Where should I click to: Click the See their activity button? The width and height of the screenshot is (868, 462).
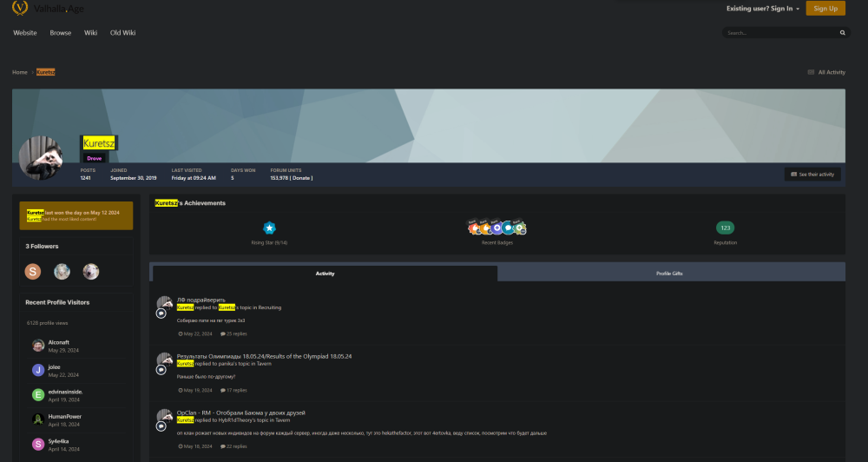[x=812, y=175]
